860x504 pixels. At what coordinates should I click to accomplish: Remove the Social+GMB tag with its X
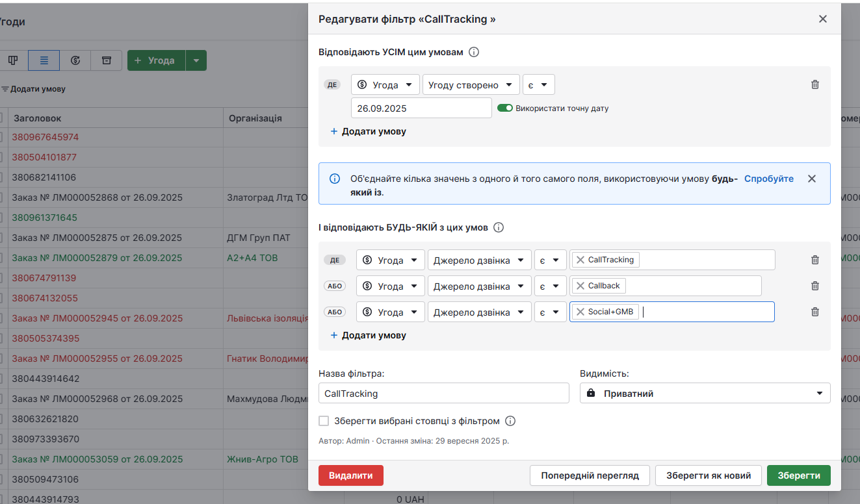click(580, 312)
